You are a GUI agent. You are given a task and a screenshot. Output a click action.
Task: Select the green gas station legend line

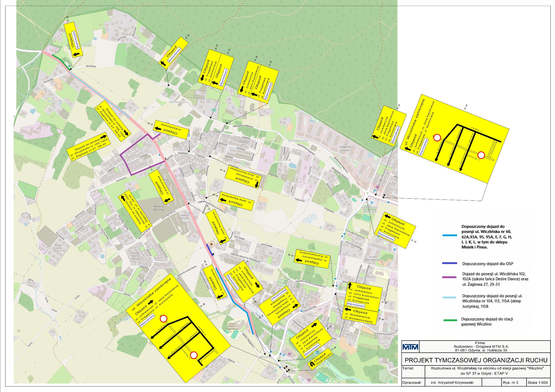450,320
